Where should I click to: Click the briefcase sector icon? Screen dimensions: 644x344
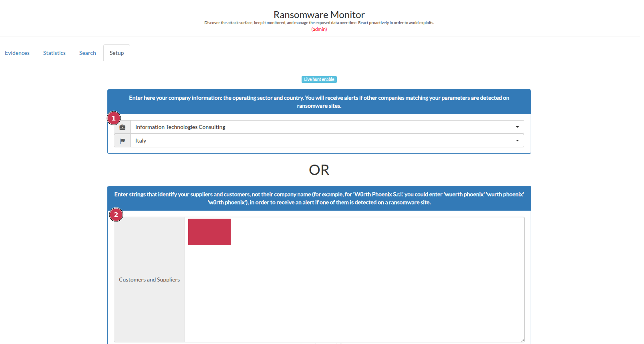pyautogui.click(x=122, y=127)
